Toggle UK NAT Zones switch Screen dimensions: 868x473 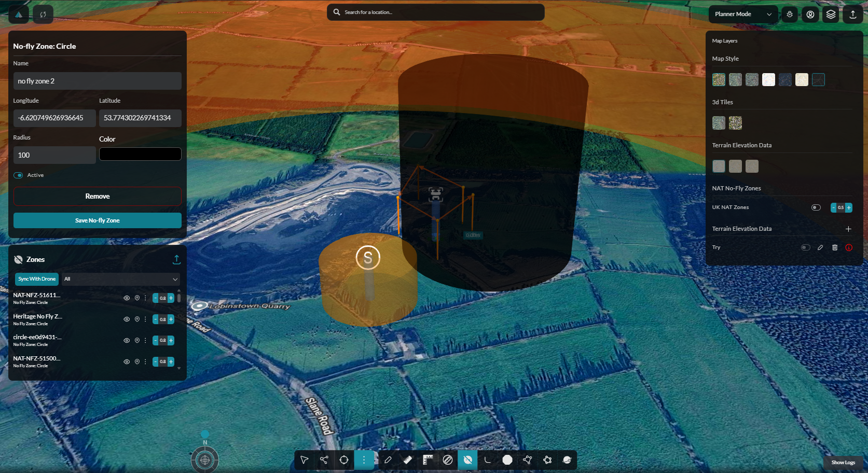(816, 207)
